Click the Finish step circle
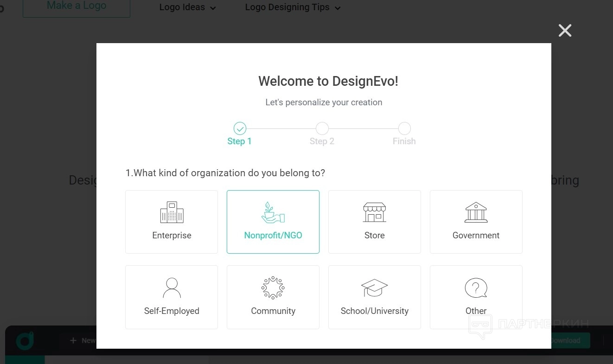Image resolution: width=613 pixels, height=364 pixels. 404,128
